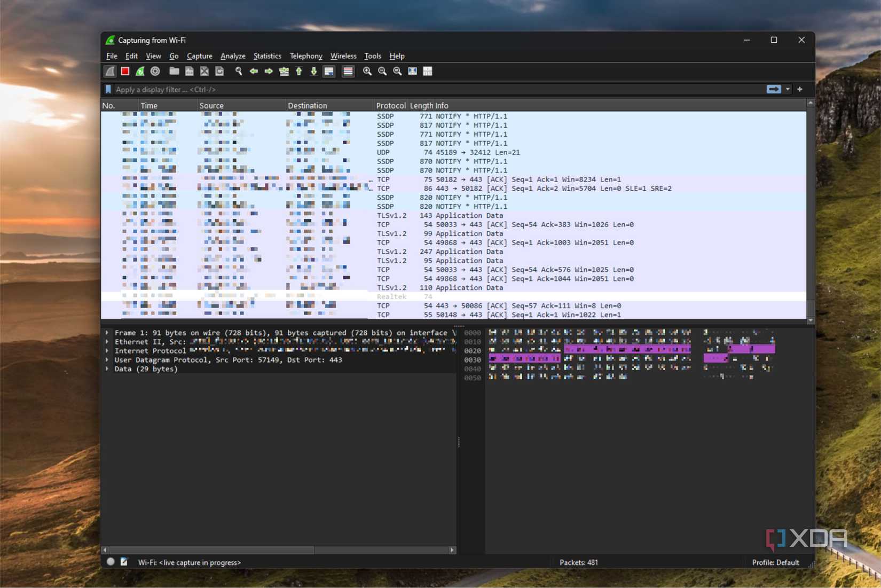Toggle auto-scroll during live capture

(329, 71)
